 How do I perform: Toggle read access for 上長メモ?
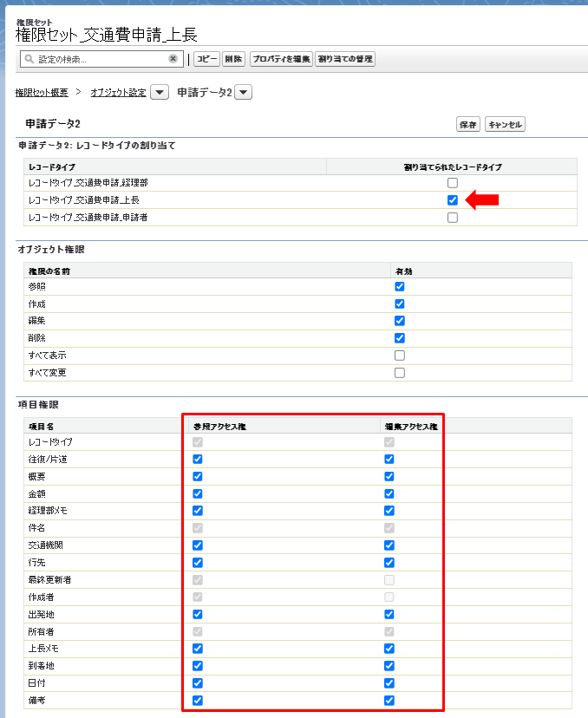[198, 649]
